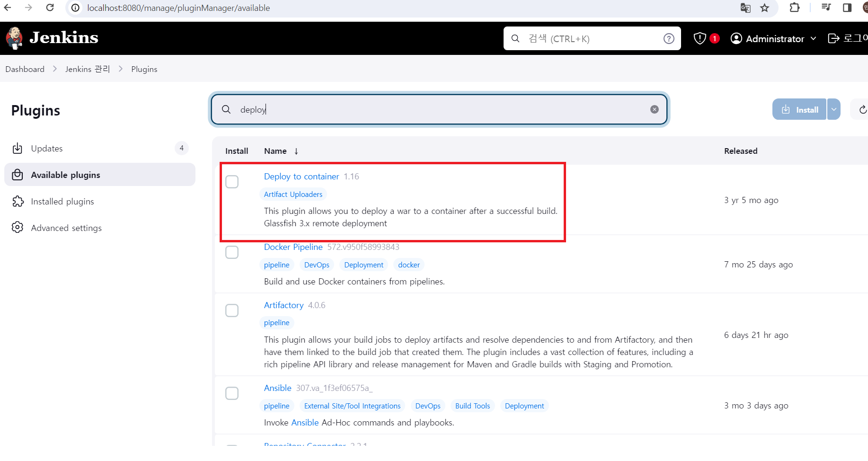Click the '3 mo 3 days ago' release date
The image size is (868, 461).
pyautogui.click(x=756, y=406)
